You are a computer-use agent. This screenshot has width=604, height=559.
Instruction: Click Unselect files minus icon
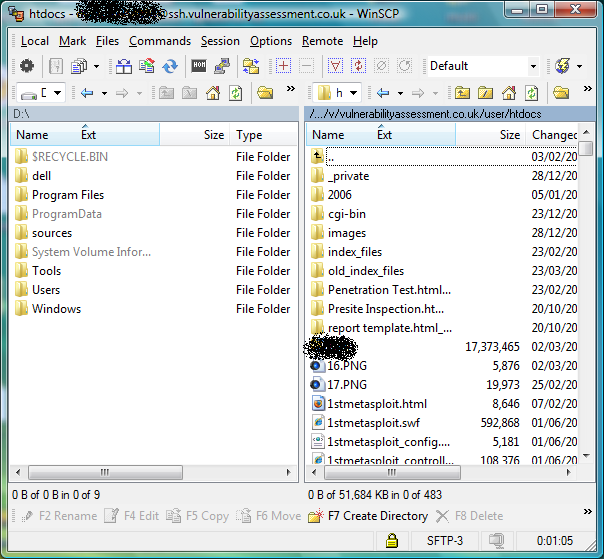pyautogui.click(x=306, y=66)
